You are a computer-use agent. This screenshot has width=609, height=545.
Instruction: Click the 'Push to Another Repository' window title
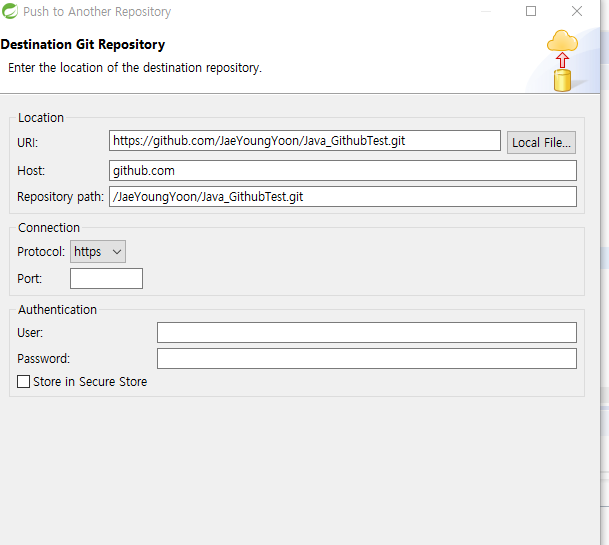pyautogui.click(x=97, y=12)
